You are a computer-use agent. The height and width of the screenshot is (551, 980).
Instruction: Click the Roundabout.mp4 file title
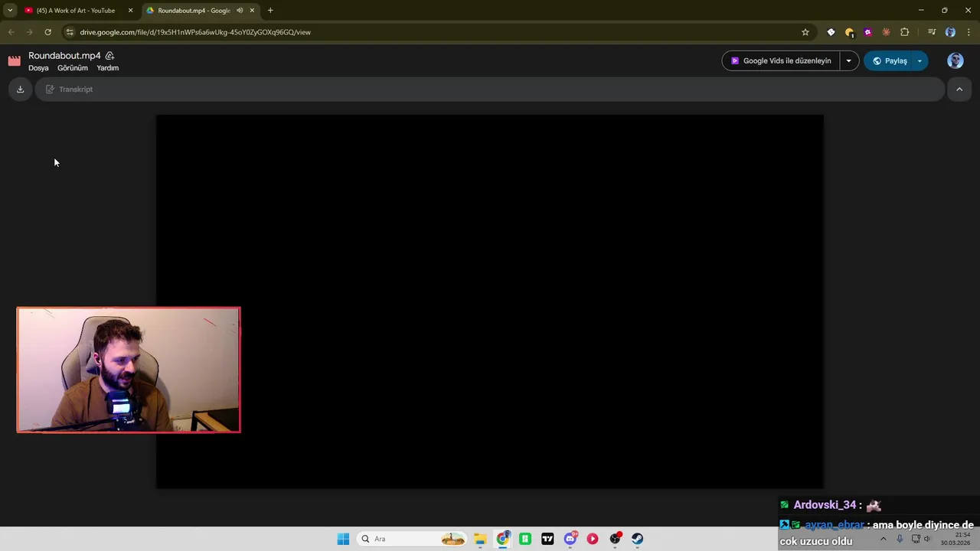tap(64, 56)
